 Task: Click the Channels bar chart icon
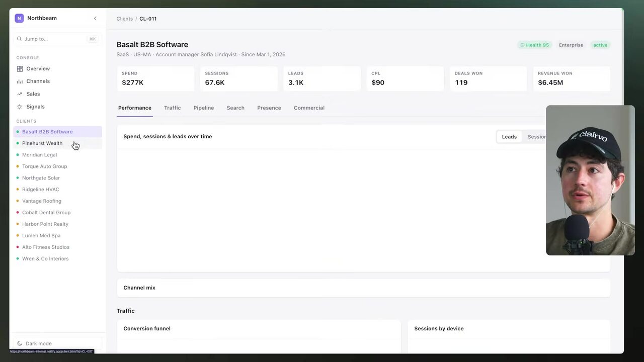[20, 81]
